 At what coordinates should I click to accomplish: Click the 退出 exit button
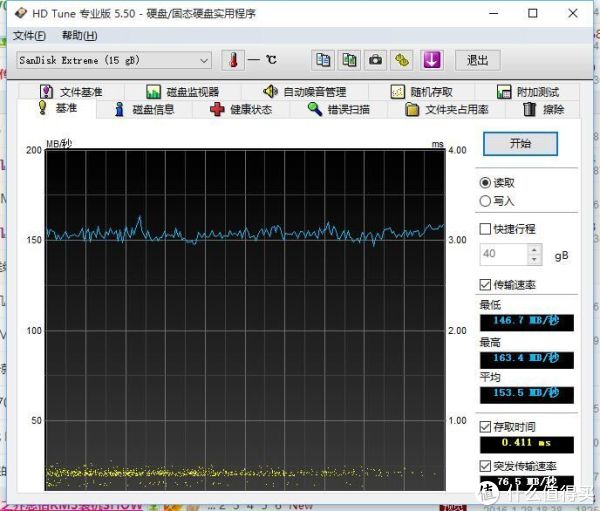[478, 60]
